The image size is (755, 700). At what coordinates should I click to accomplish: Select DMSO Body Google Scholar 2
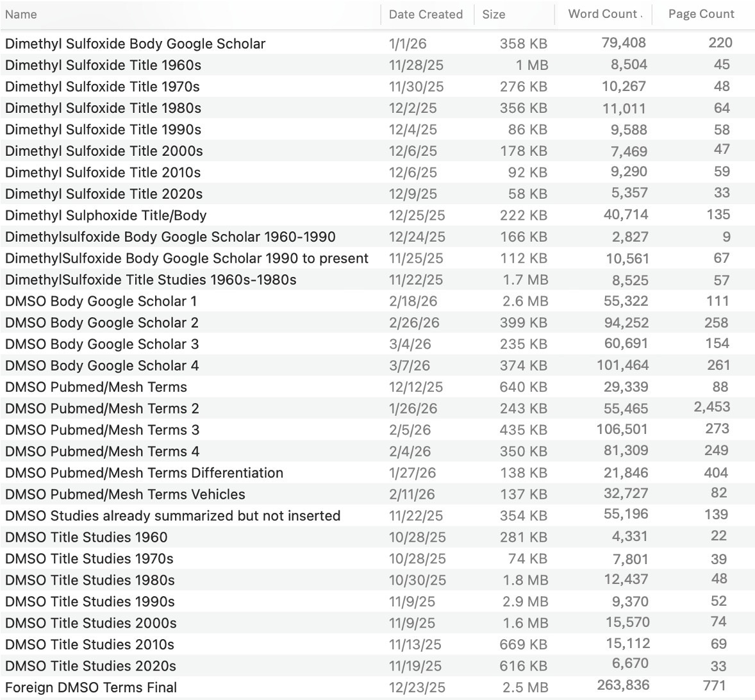[100, 322]
